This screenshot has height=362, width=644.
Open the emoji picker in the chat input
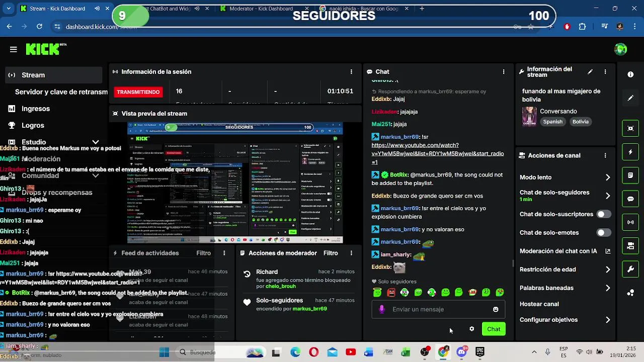tap(496, 309)
